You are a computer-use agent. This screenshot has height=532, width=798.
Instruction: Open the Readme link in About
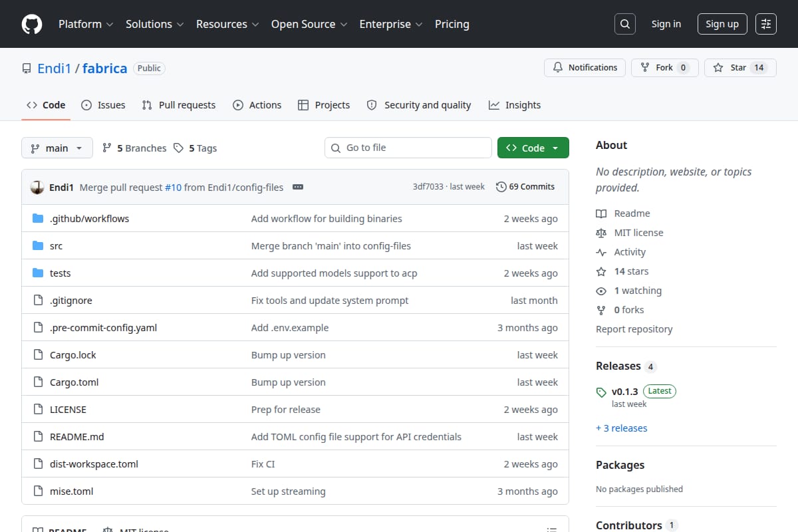point(623,213)
